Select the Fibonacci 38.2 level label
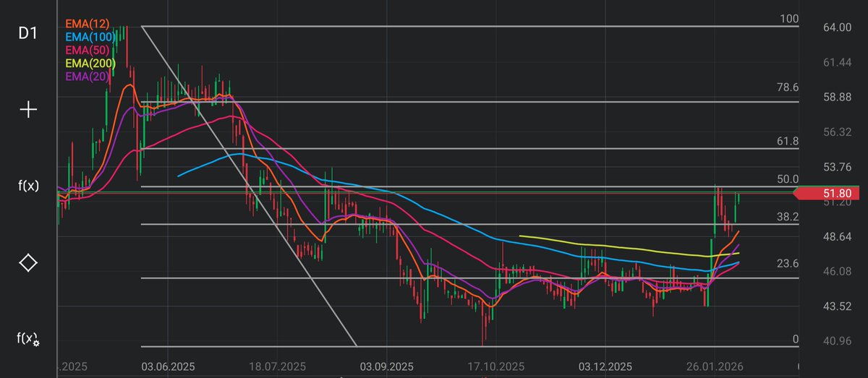This screenshot has width=868, height=378. click(x=788, y=217)
